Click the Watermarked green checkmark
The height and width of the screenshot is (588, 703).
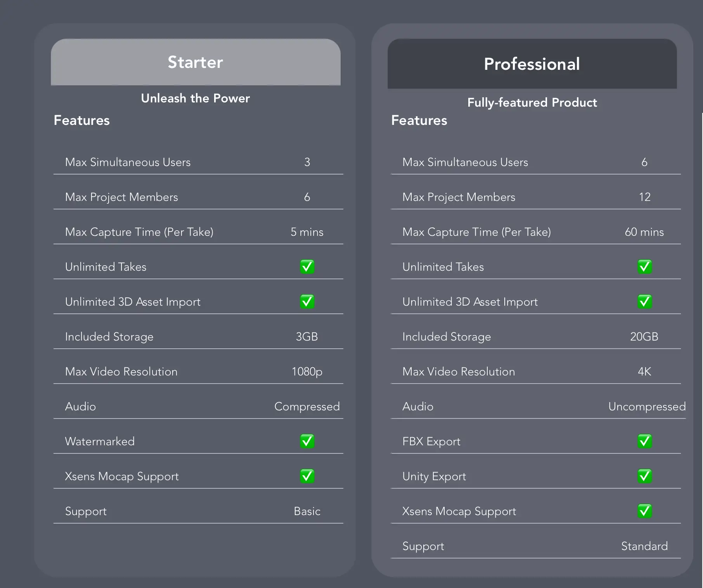[x=307, y=441]
